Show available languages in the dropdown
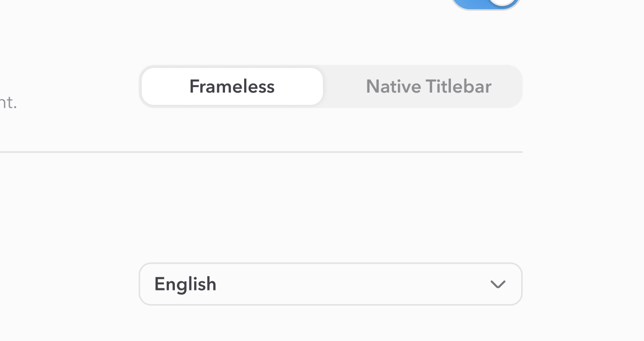The height and width of the screenshot is (341, 644). click(x=331, y=284)
